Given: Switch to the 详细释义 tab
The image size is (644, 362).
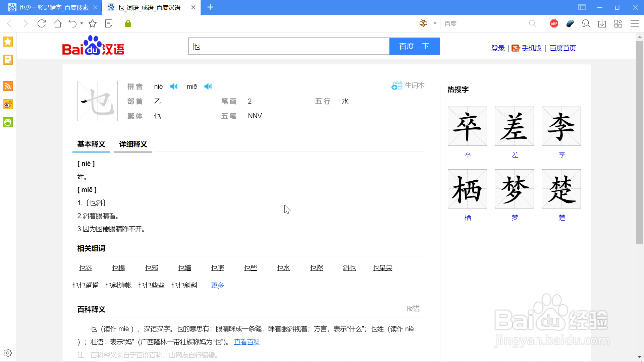Looking at the screenshot, I should tap(133, 144).
